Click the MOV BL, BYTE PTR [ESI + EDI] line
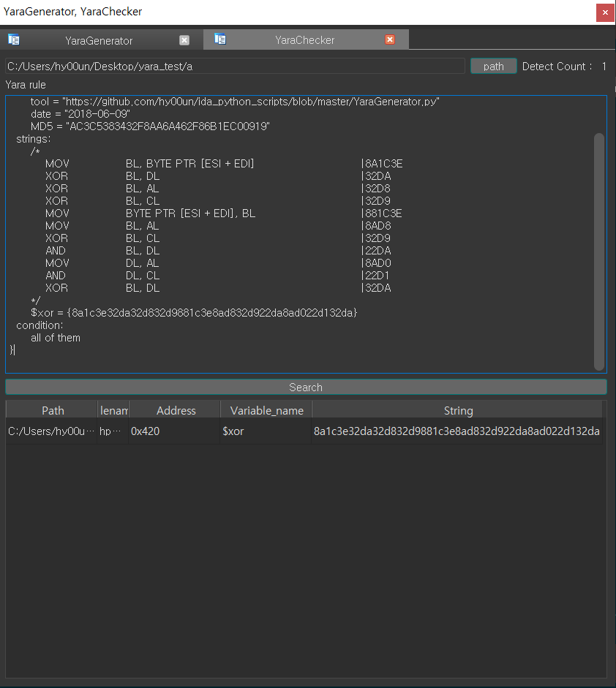 click(x=224, y=164)
